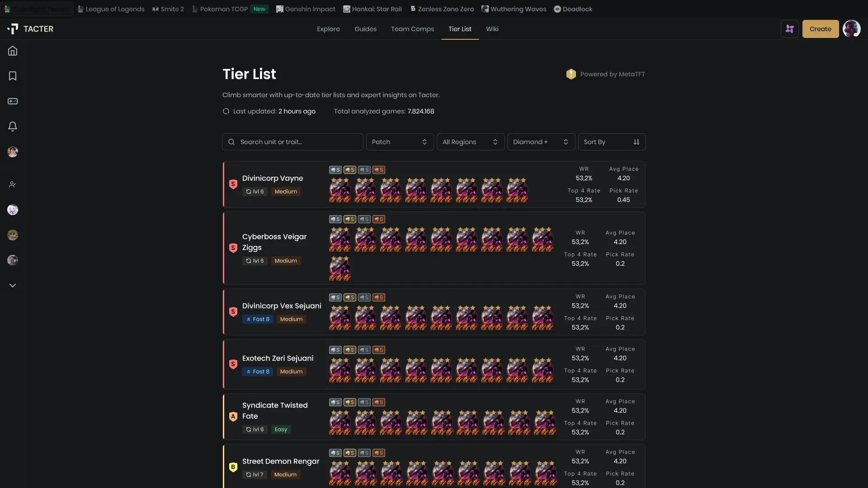Open the All Regions selector

[x=470, y=141]
